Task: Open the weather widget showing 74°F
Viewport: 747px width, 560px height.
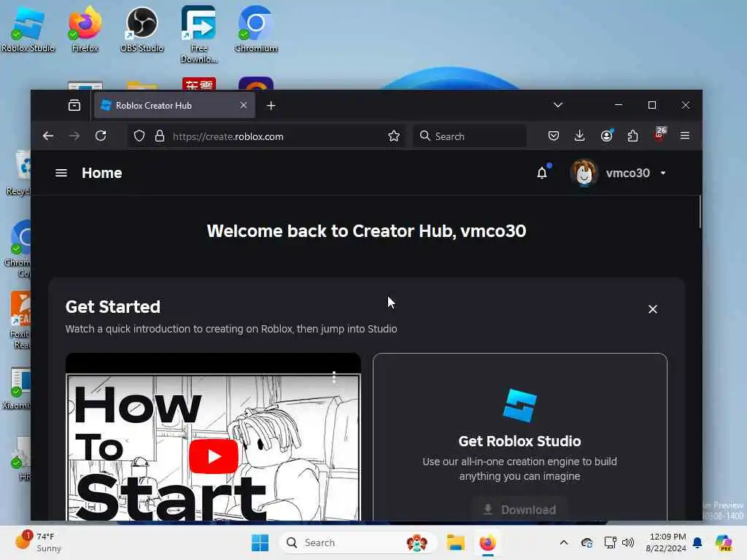Action: pyautogui.click(x=38, y=542)
